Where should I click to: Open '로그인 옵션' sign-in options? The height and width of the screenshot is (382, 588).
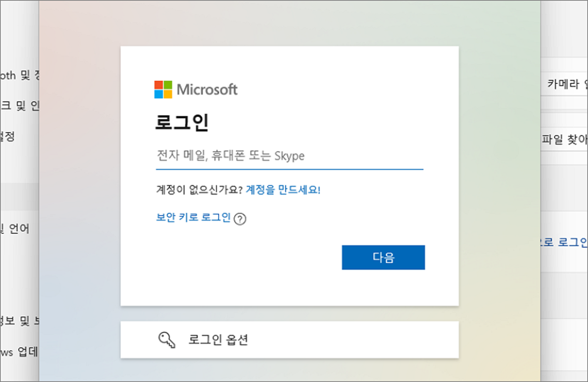pos(289,340)
